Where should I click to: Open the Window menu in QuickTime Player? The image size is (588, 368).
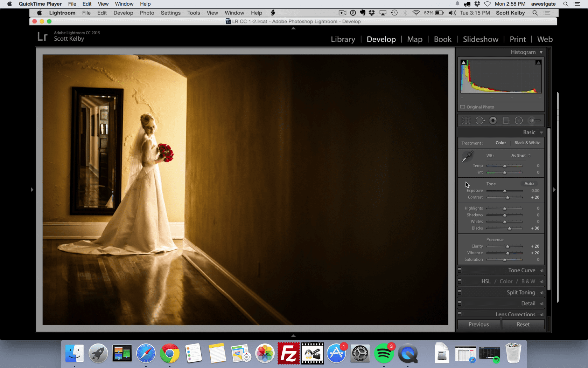coord(124,4)
